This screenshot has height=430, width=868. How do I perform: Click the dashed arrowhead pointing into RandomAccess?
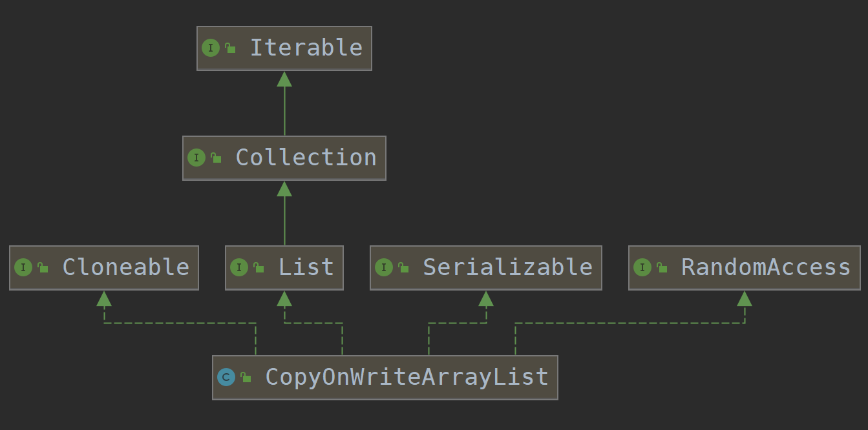pyautogui.click(x=745, y=298)
